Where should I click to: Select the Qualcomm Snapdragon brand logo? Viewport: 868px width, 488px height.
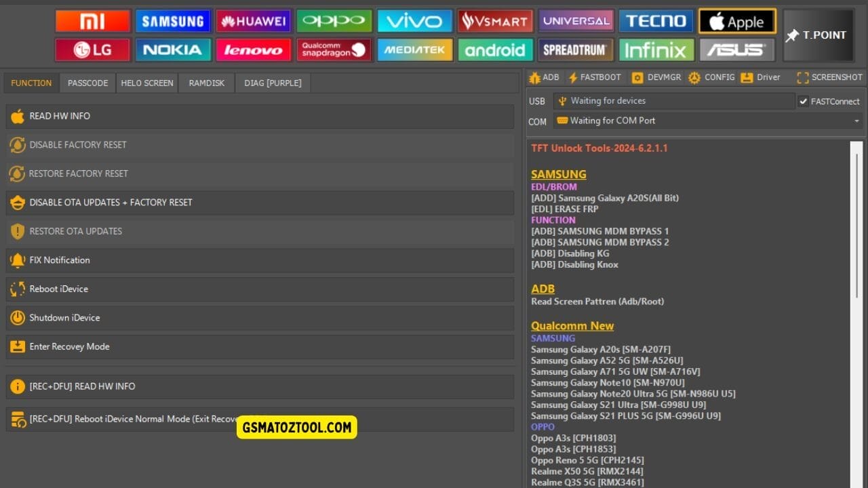(x=334, y=49)
